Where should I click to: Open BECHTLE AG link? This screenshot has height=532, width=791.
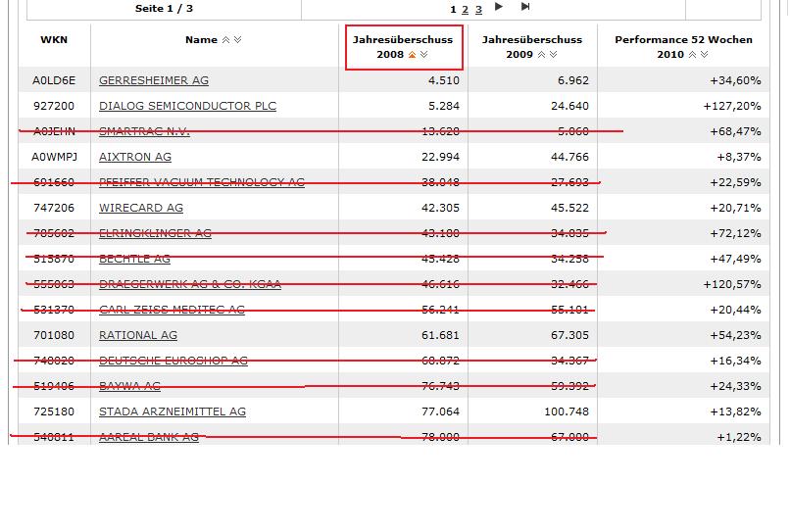[x=134, y=259]
